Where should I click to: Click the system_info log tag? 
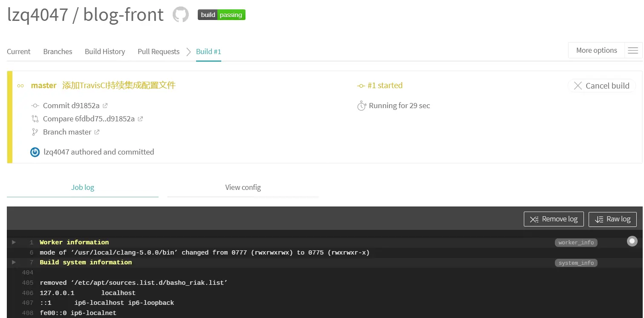(x=576, y=263)
